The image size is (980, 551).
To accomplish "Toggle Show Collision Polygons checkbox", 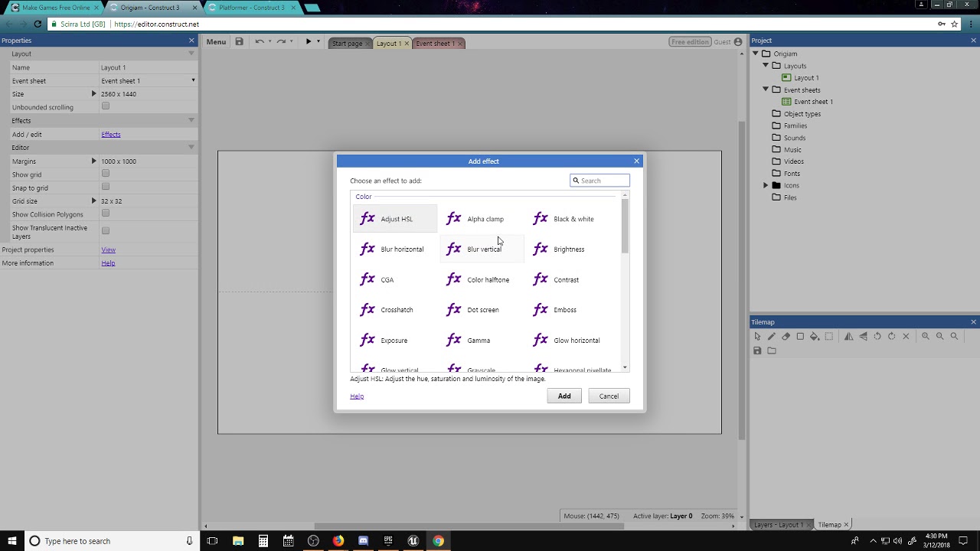I will click(x=106, y=214).
